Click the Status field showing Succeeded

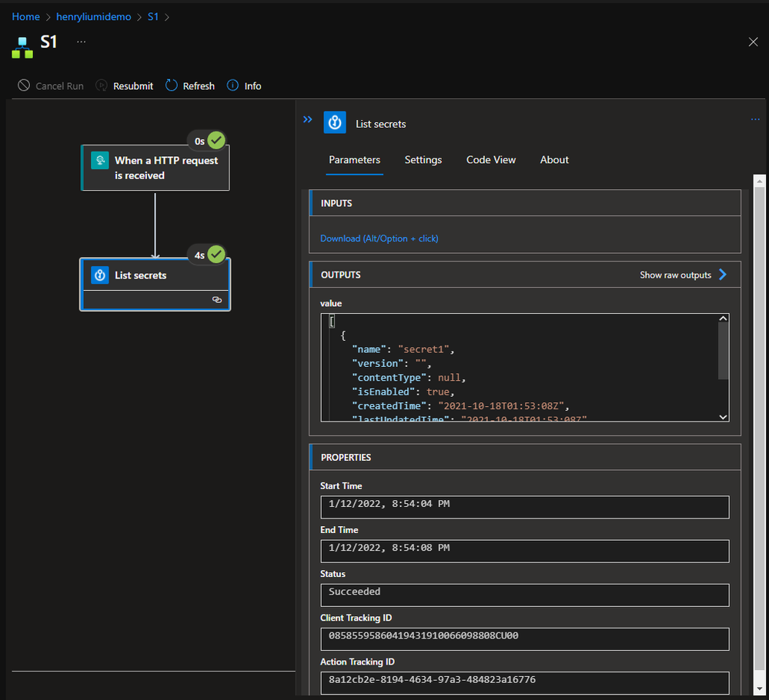point(524,595)
